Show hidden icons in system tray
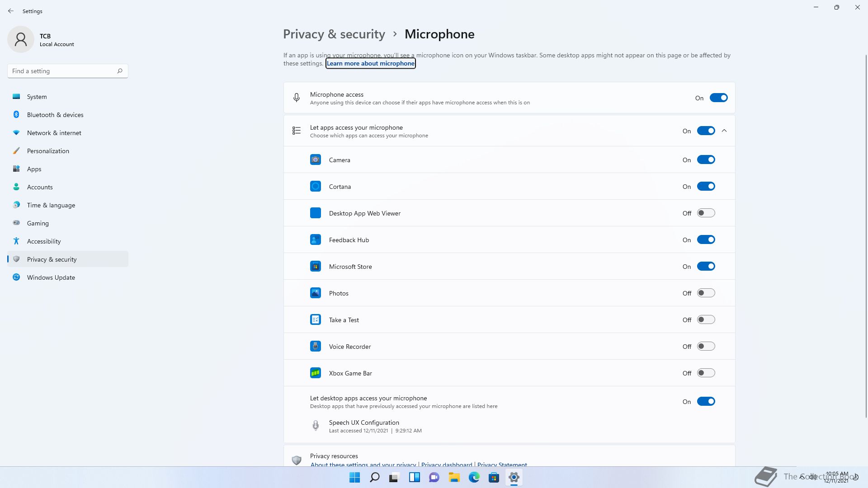Image resolution: width=868 pixels, height=488 pixels. click(802, 477)
